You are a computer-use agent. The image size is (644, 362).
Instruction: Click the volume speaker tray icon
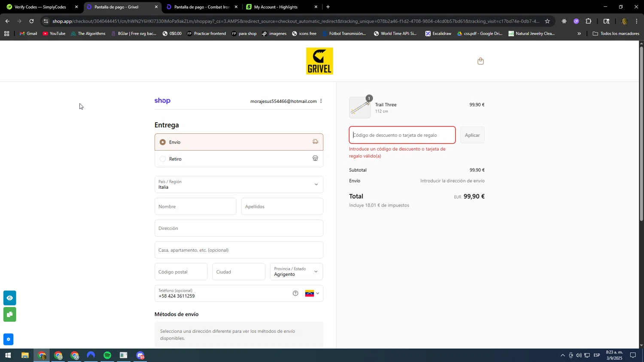tap(579, 355)
